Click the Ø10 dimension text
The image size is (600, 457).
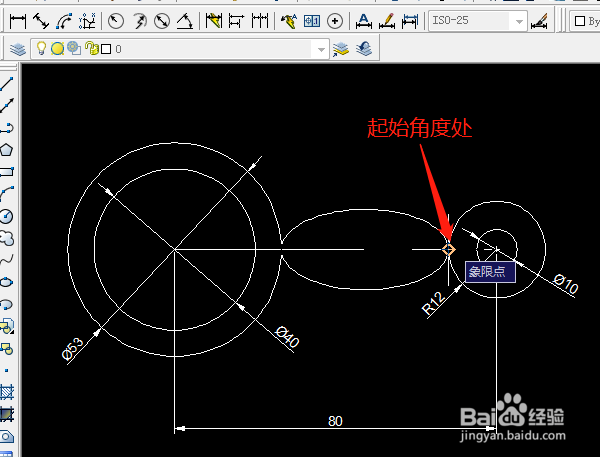[x=566, y=284]
